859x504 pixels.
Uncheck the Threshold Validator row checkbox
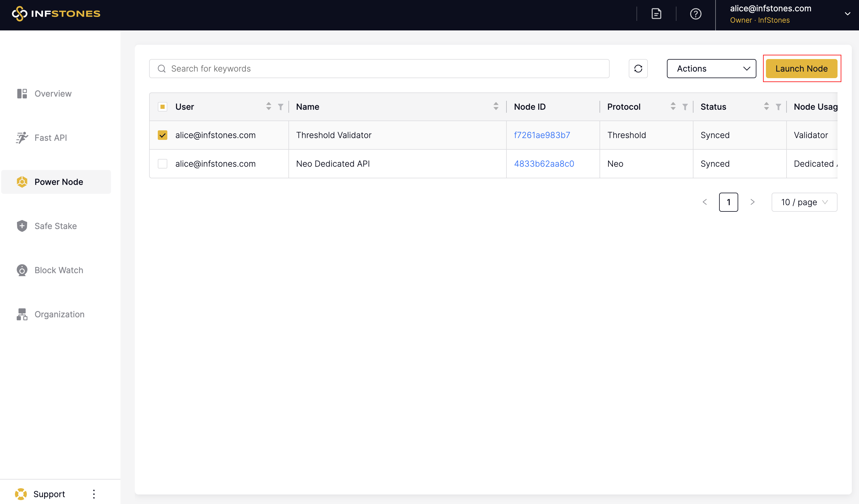click(x=163, y=135)
